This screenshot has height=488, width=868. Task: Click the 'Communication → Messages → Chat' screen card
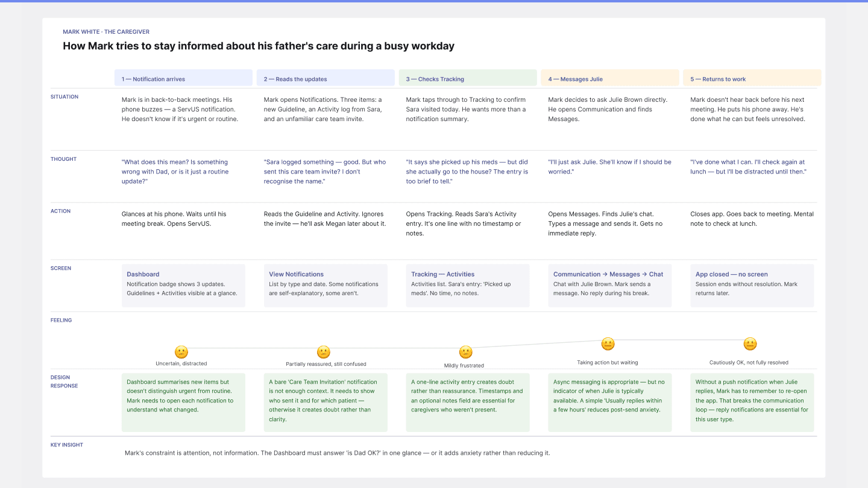coord(610,286)
